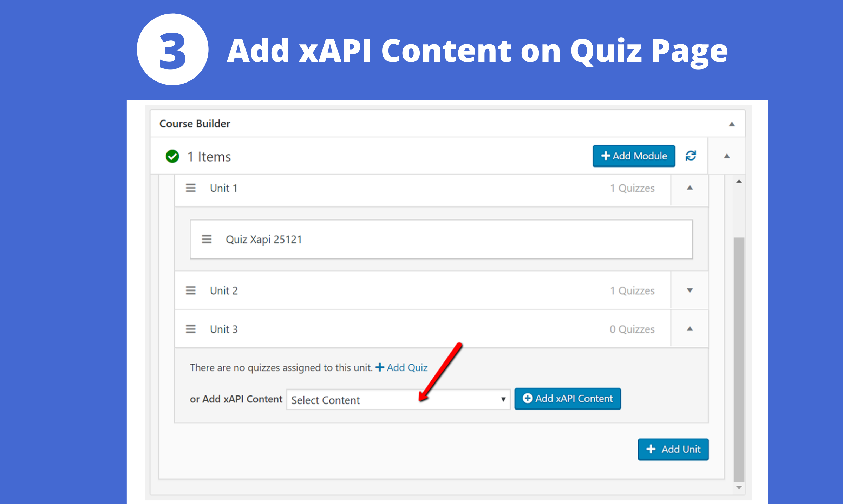This screenshot has width=843, height=504.
Task: Click the green checkmark next to 1 Items
Action: coord(172,156)
